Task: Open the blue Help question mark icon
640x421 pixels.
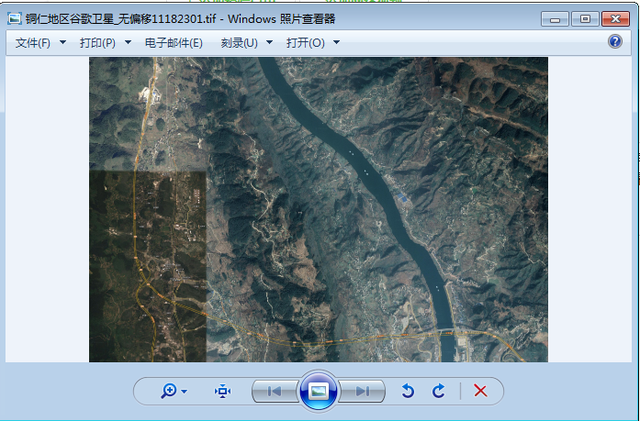Action: [x=615, y=41]
